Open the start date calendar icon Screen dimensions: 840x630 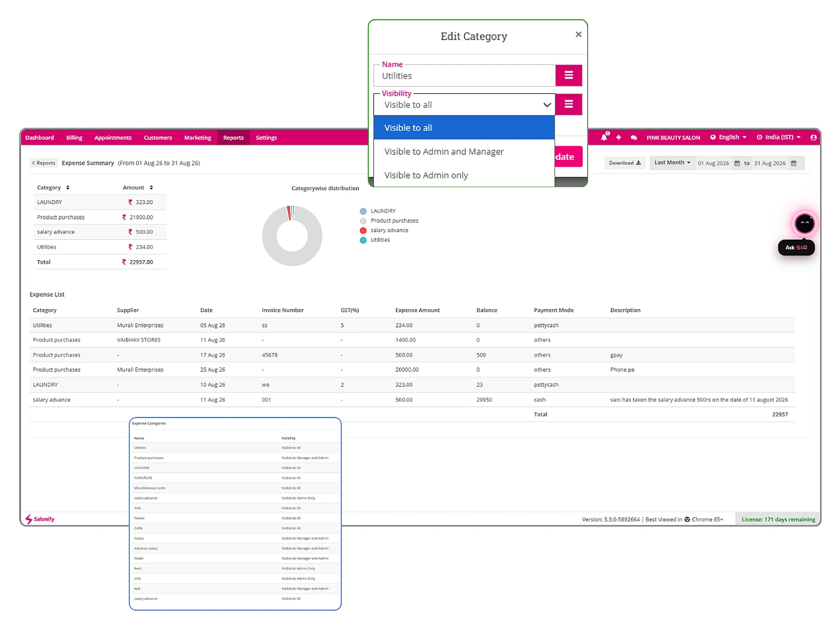(x=737, y=163)
